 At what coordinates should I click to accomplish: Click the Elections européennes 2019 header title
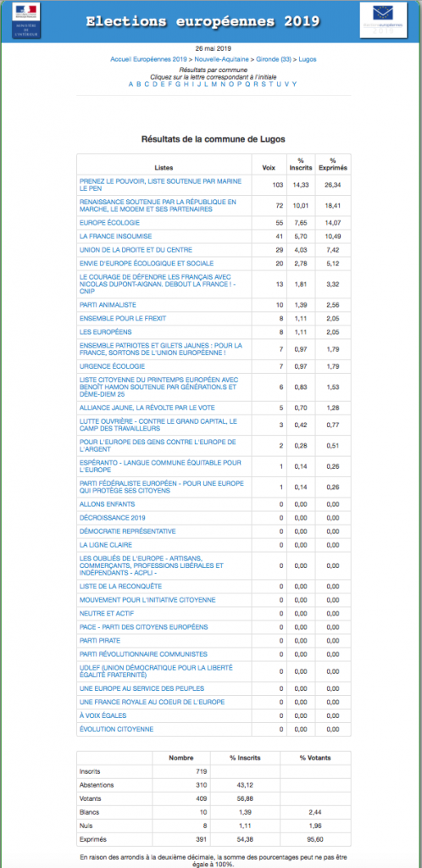click(203, 21)
